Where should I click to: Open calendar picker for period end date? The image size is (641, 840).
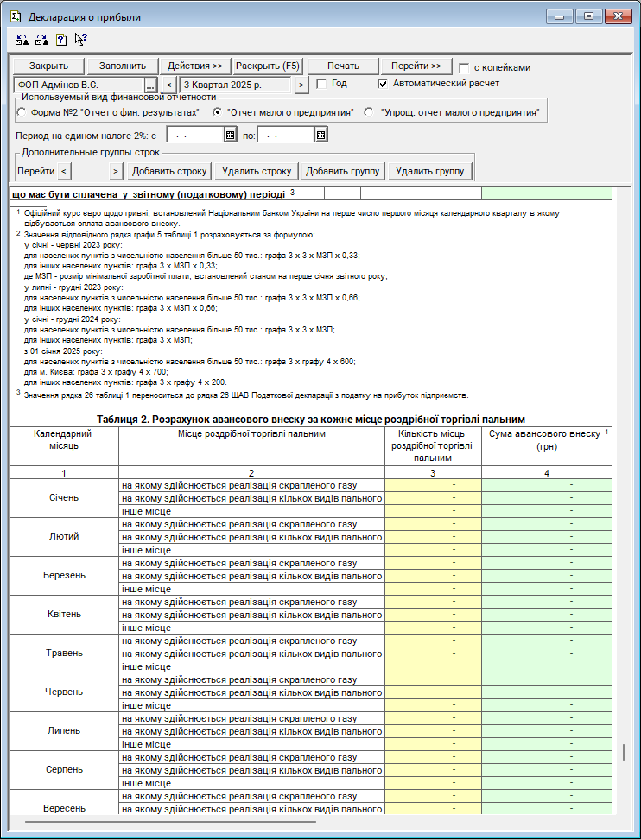320,135
